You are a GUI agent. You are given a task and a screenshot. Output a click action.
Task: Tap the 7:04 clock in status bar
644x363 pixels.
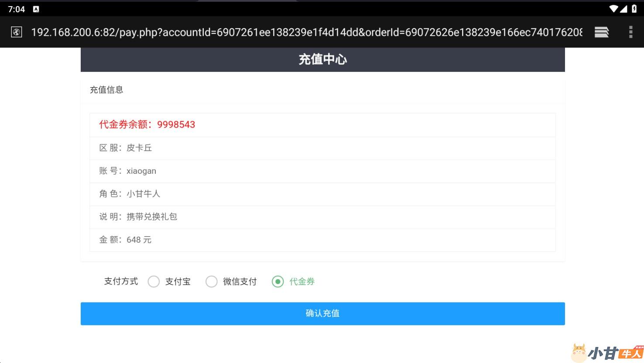(x=17, y=9)
